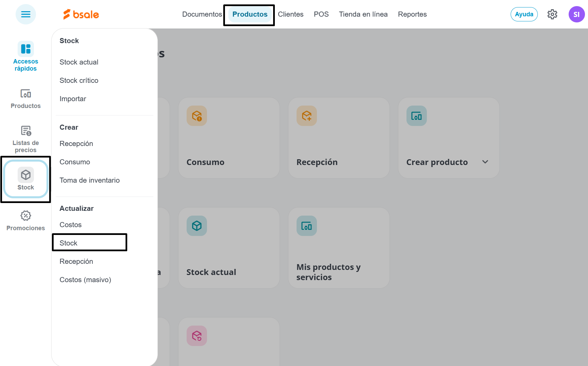Choose Importar under Stock section
588x366 pixels.
point(73,99)
